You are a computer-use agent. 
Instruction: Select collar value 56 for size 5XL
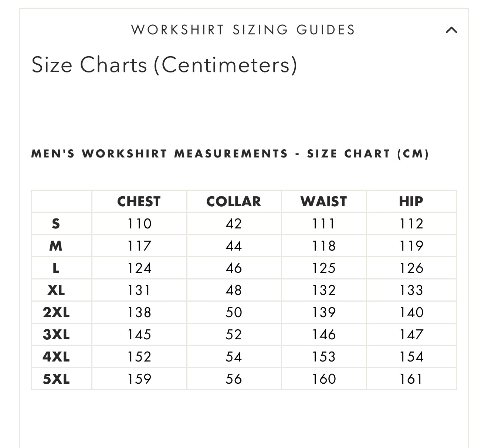click(x=234, y=379)
